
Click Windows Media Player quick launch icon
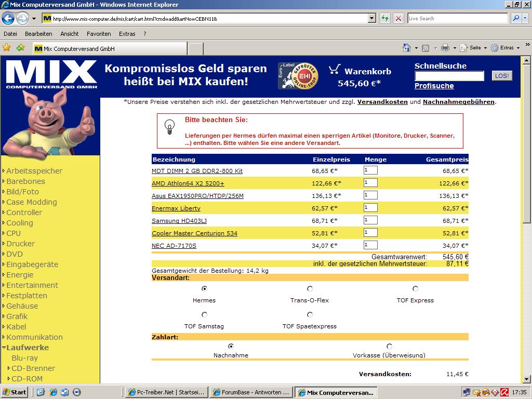[x=77, y=392]
